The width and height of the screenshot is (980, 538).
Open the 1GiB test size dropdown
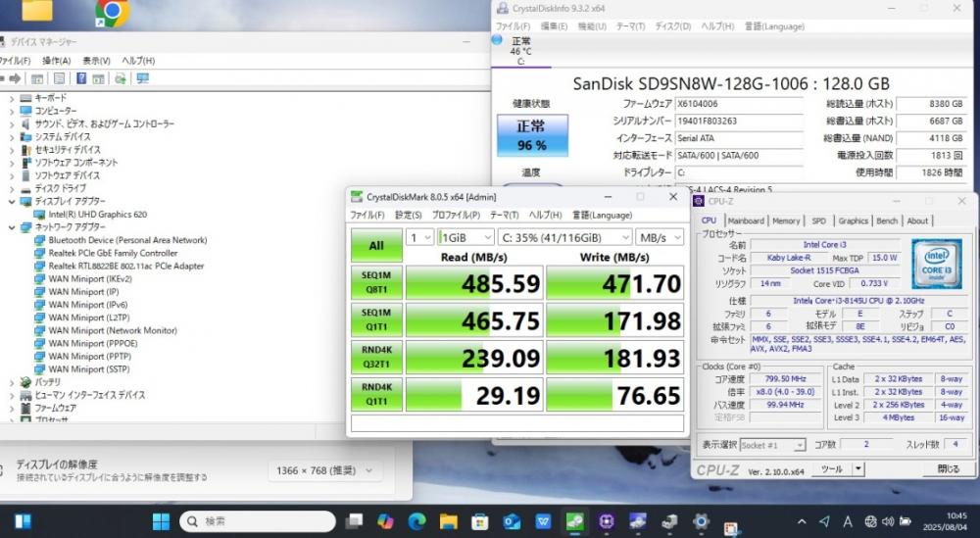pos(465,237)
